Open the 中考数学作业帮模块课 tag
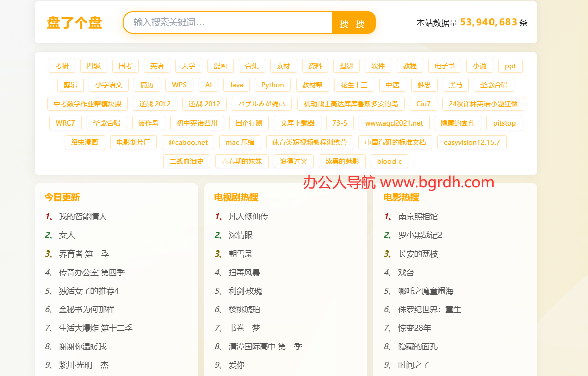The width and height of the screenshot is (588, 376). point(87,104)
